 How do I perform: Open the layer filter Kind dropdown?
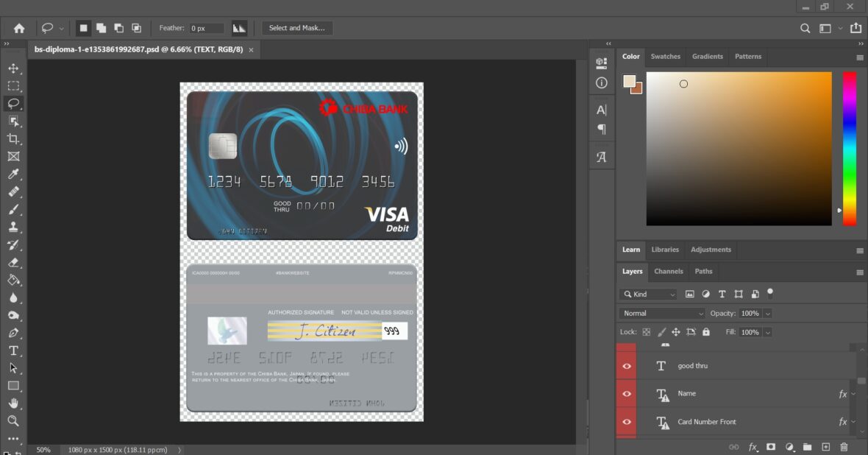click(x=648, y=294)
